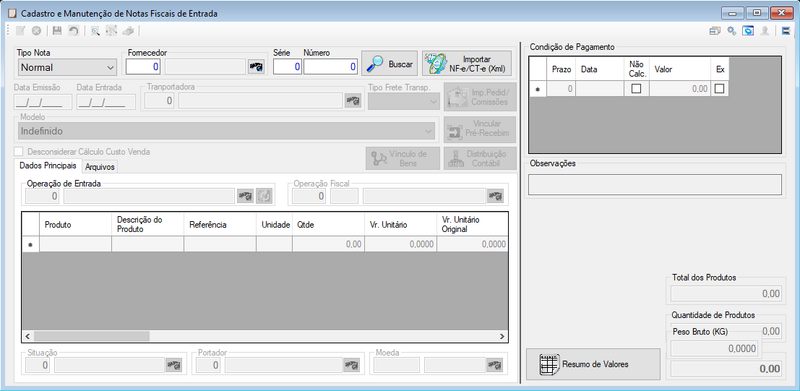Open Situação lookup binoculars icon
Viewport: 800px width, 391px height.
click(x=173, y=365)
